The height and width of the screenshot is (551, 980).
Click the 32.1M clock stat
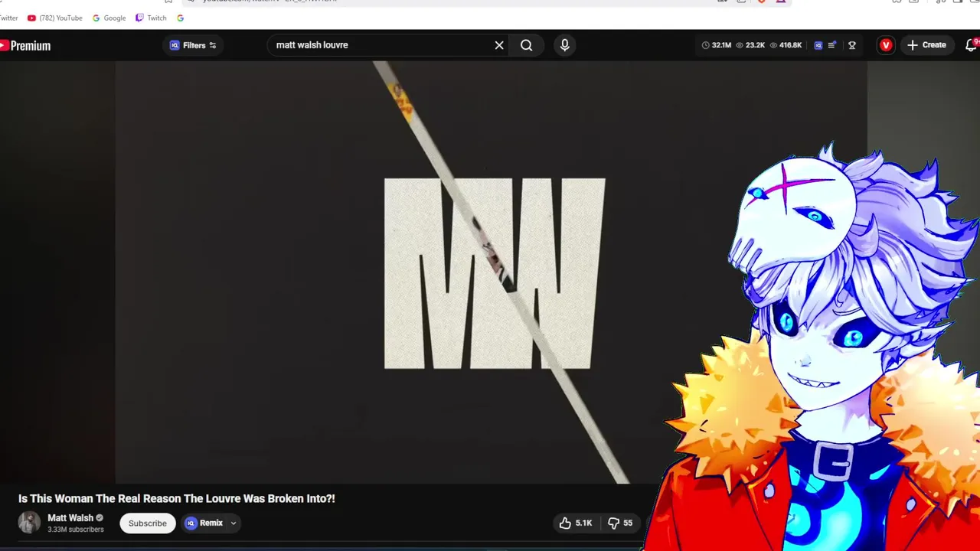(x=716, y=45)
